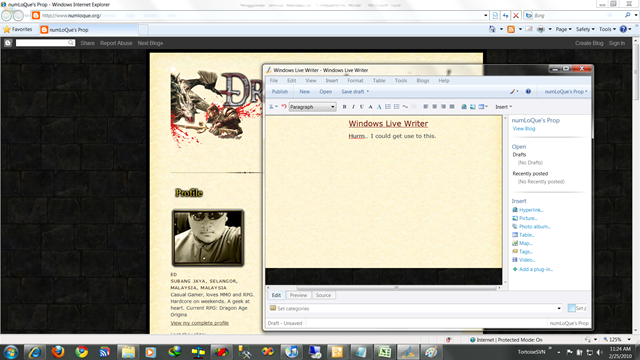This screenshot has height=360, width=640.
Task: Click the Firefox icon in the taskbar
Action: point(58,351)
